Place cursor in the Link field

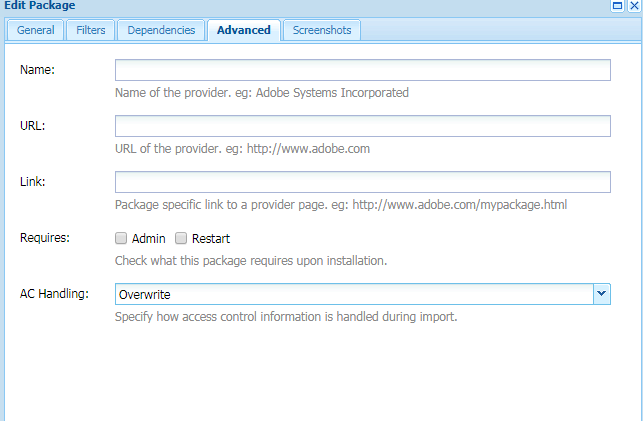click(362, 182)
